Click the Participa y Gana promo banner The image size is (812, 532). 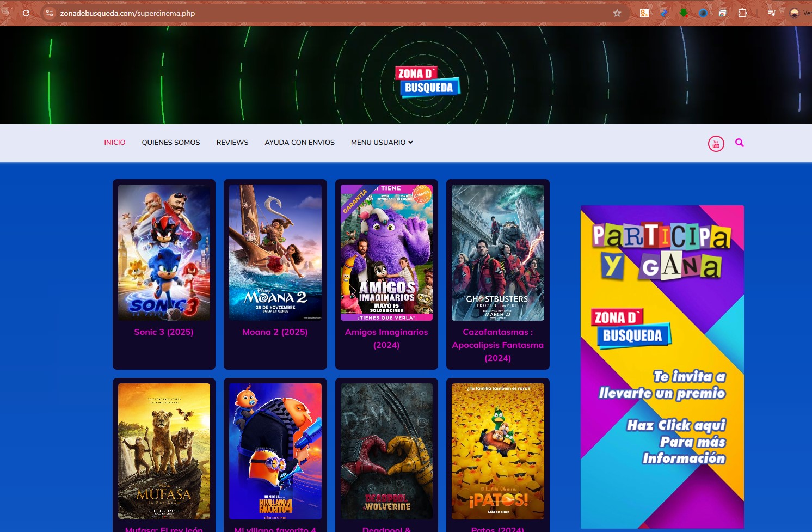coord(662,366)
